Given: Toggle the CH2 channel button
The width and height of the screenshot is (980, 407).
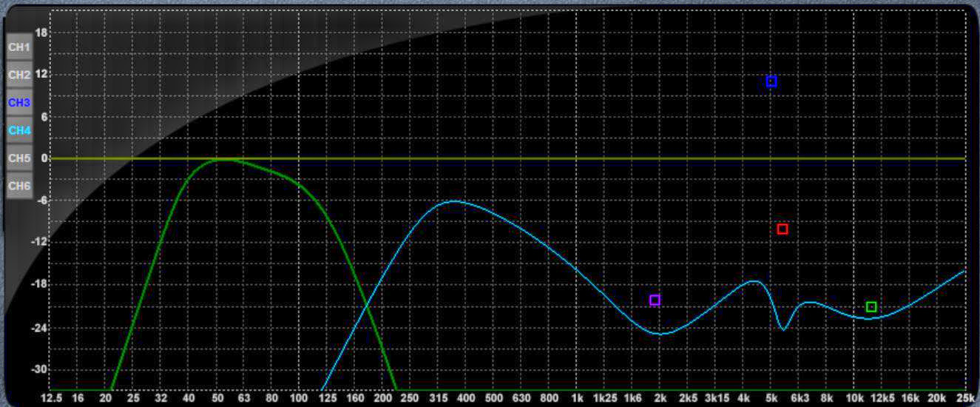Looking at the screenshot, I should click(19, 75).
